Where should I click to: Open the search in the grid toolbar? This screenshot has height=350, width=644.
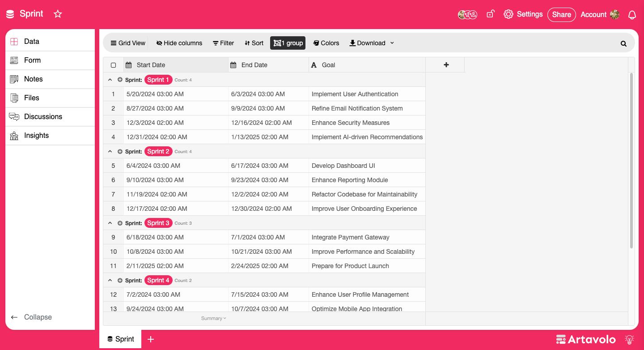[x=623, y=43]
